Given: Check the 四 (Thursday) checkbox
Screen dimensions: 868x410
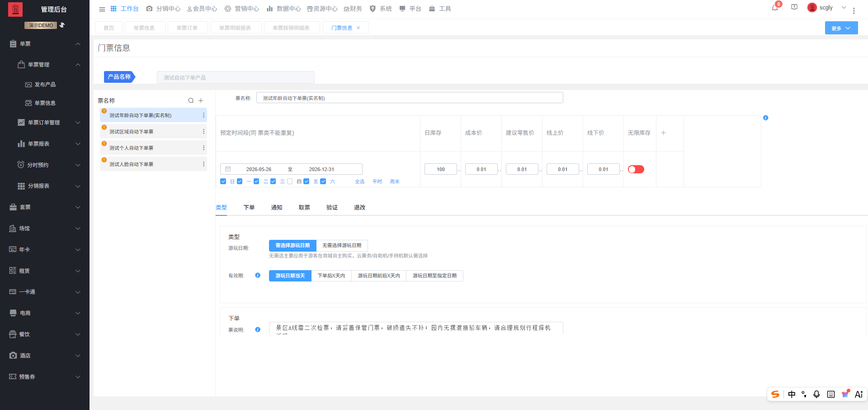Looking at the screenshot, I should point(290,181).
